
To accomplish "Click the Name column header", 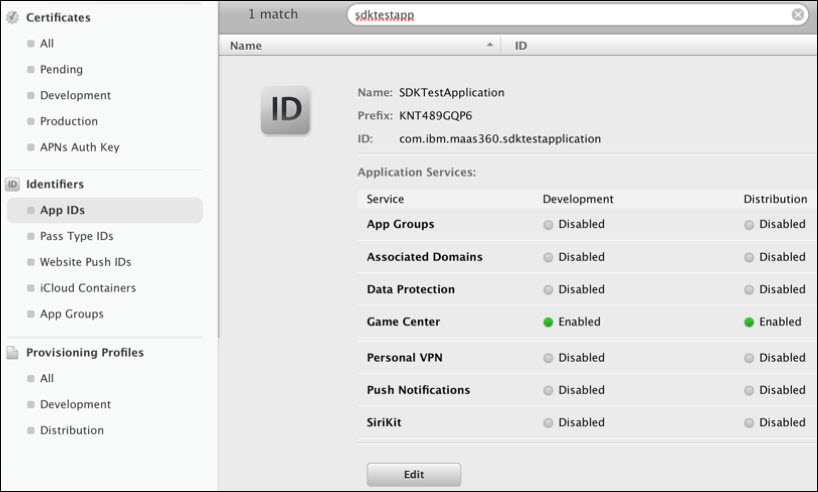I will pyautogui.click(x=359, y=45).
